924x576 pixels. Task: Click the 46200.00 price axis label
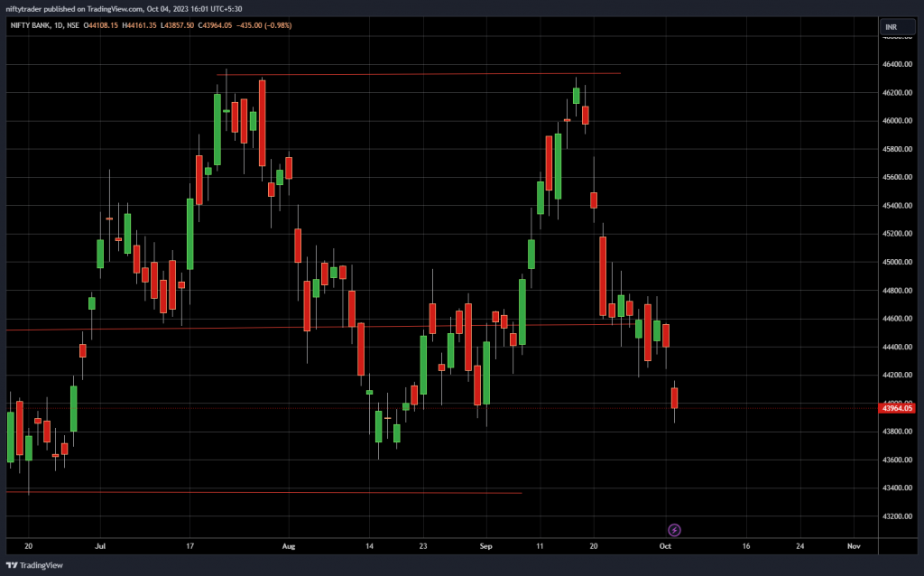click(897, 93)
